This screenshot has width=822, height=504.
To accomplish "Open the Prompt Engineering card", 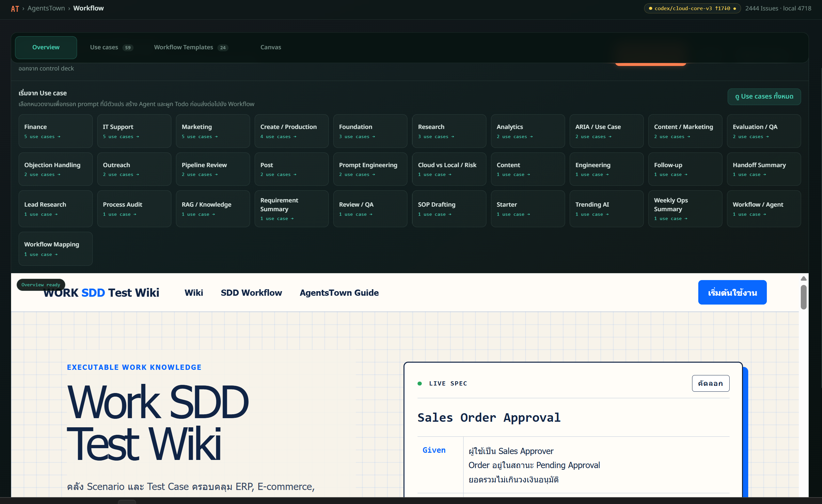I will click(x=370, y=169).
